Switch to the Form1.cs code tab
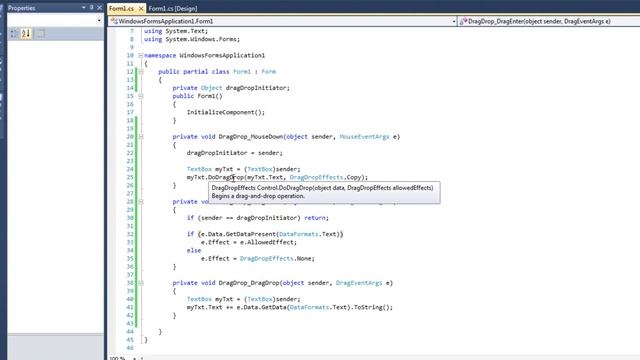 point(122,8)
